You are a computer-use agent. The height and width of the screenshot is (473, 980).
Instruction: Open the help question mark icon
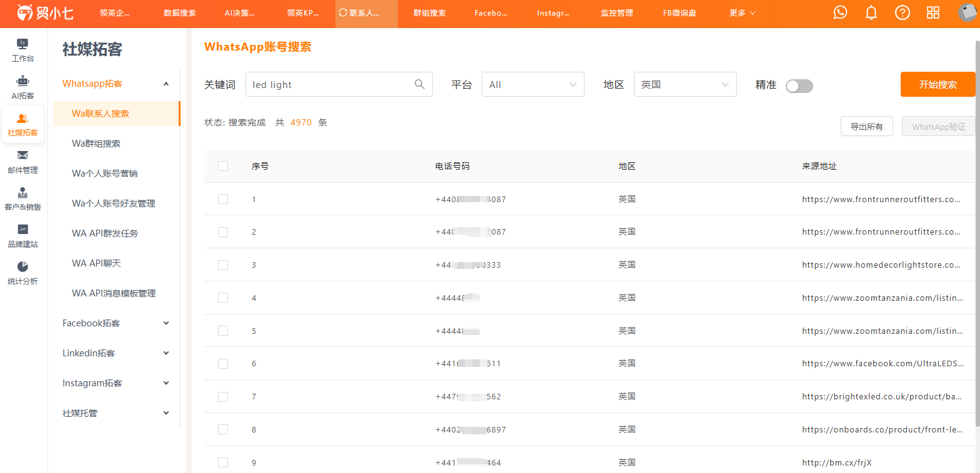(x=902, y=12)
